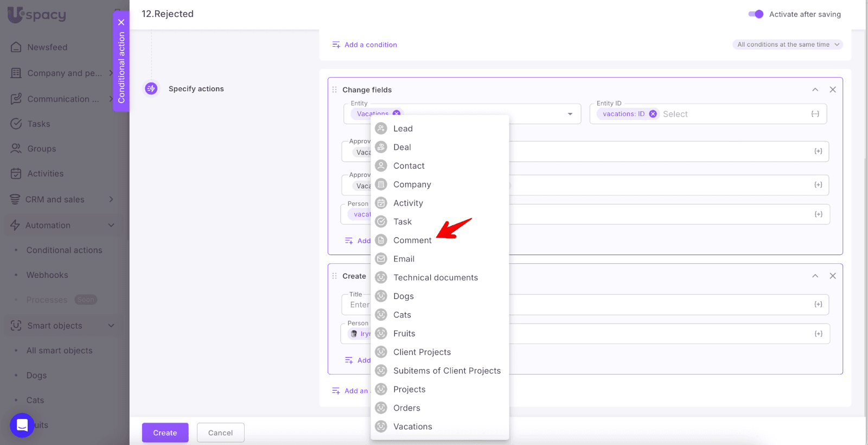
Task: Select Comment from the entity list
Action: click(412, 240)
